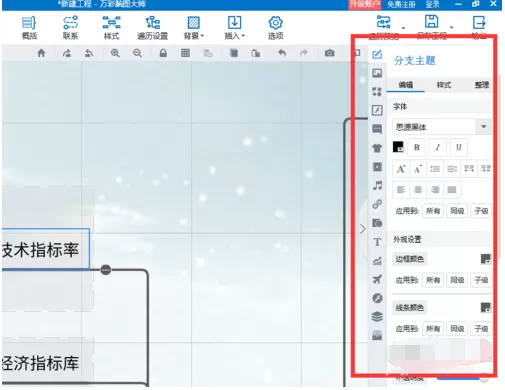This screenshot has width=505, height=390.
Task: Click the camera screenshot icon
Action: click(x=329, y=53)
